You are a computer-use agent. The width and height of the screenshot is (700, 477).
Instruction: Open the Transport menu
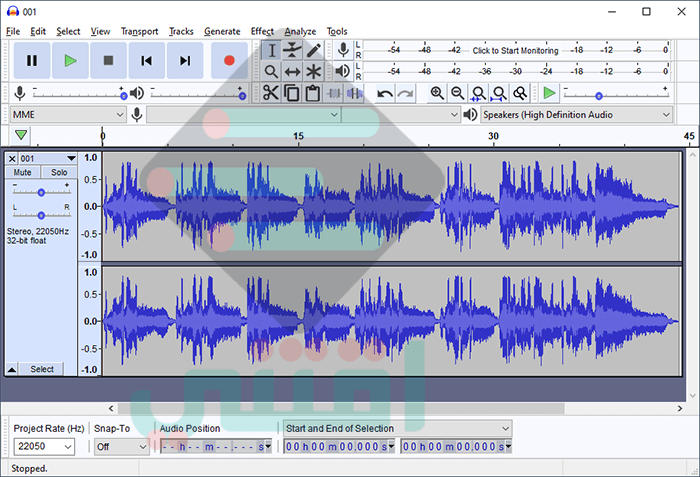(x=139, y=31)
